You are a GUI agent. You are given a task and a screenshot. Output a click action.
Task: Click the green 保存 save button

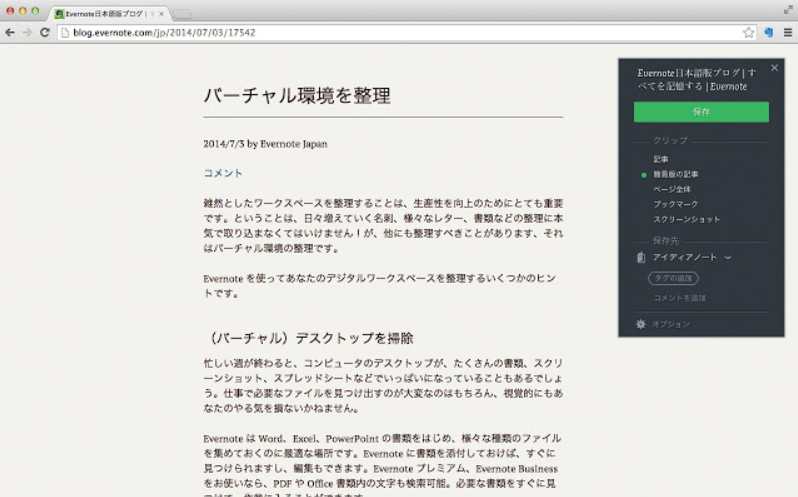point(701,112)
